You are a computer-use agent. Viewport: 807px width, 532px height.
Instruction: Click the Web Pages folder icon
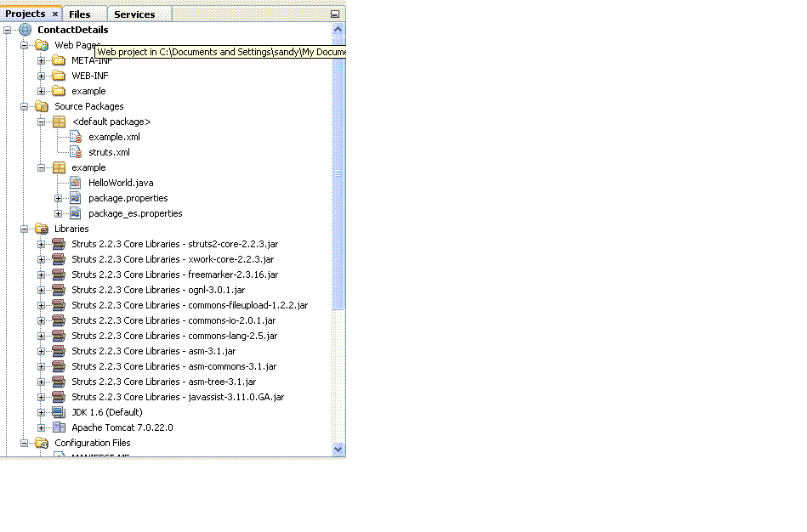pyautogui.click(x=42, y=45)
